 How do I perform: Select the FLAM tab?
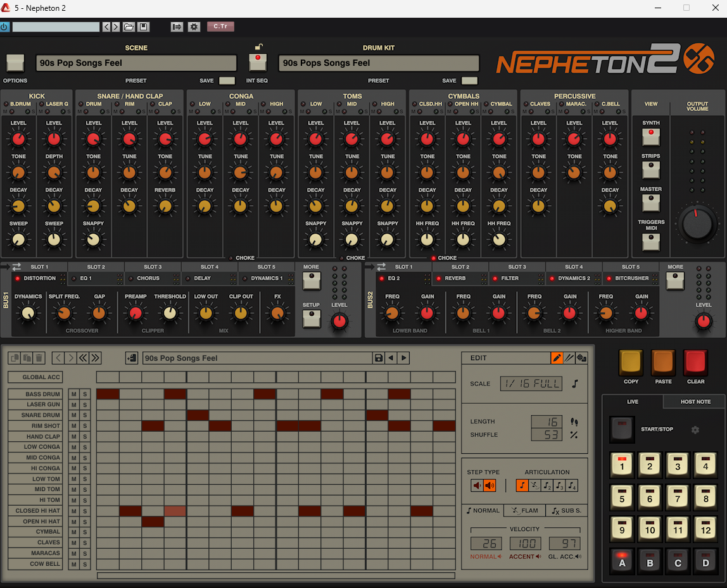tap(525, 511)
